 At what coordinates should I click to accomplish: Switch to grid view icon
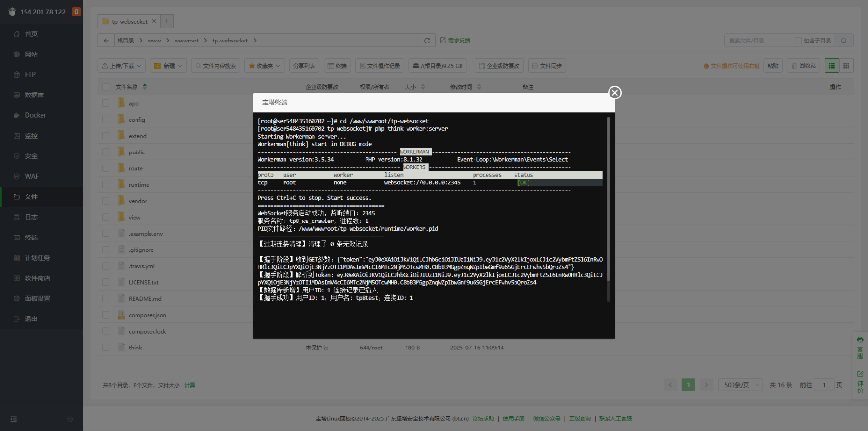[x=846, y=66]
